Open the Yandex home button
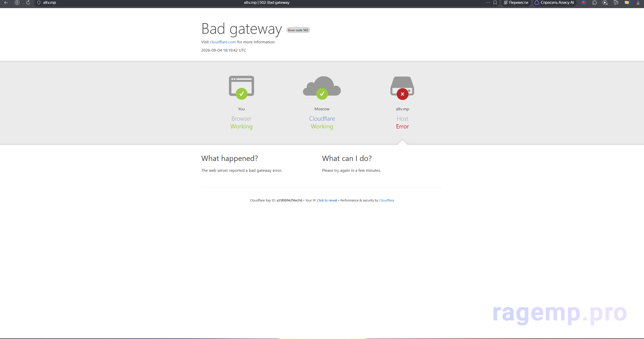 coord(17,3)
